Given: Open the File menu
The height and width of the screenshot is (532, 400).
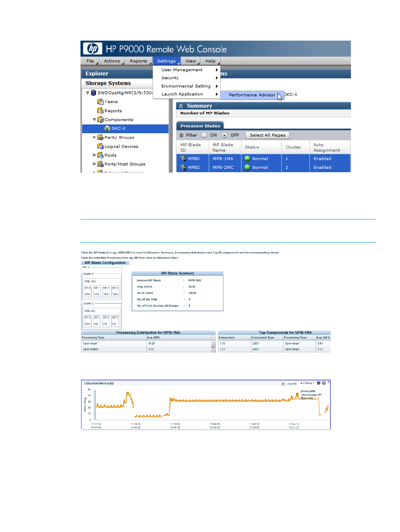Looking at the screenshot, I should click(x=90, y=61).
